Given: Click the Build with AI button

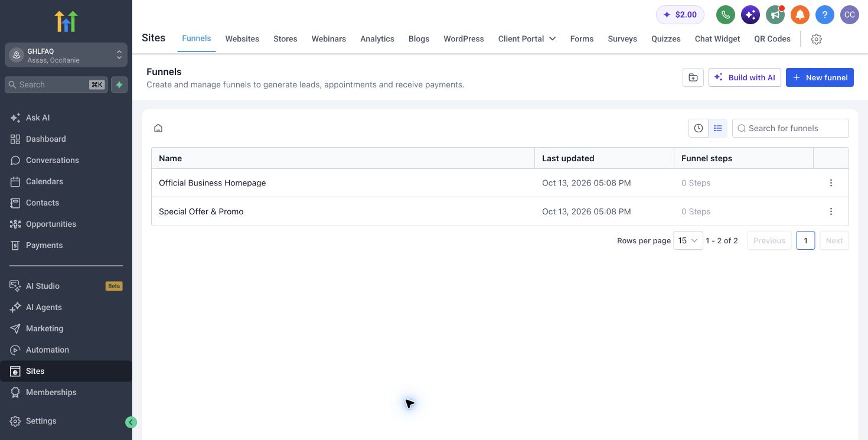Looking at the screenshot, I should coord(745,77).
